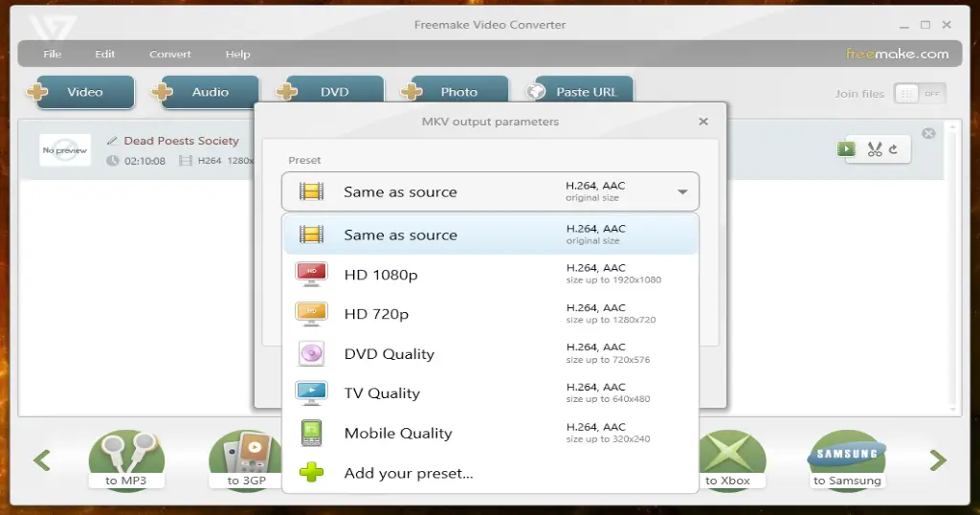Viewport: 980px width, 515px height.
Task: Choose the HD 720p preset
Action: point(491,314)
